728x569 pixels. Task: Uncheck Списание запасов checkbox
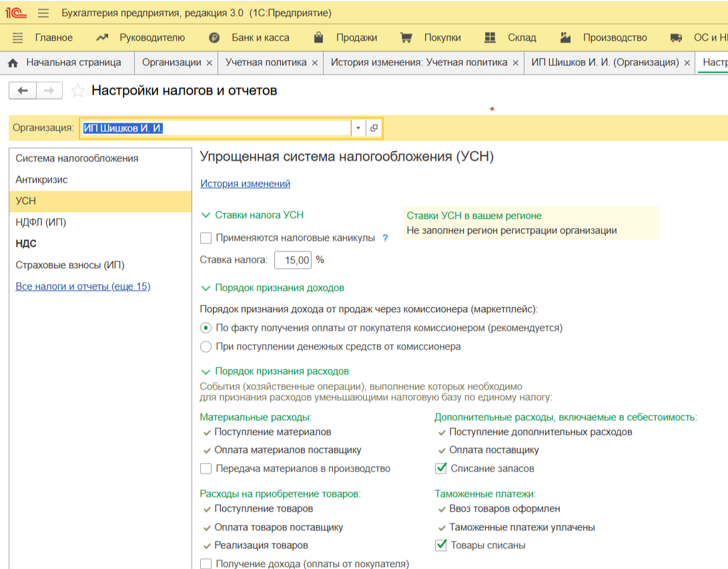pyautogui.click(x=440, y=468)
